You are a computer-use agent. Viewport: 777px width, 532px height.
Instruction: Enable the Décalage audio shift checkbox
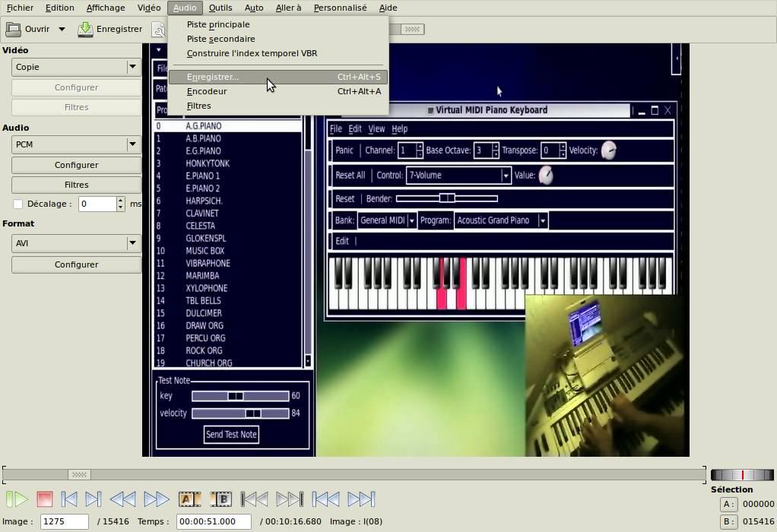17,204
